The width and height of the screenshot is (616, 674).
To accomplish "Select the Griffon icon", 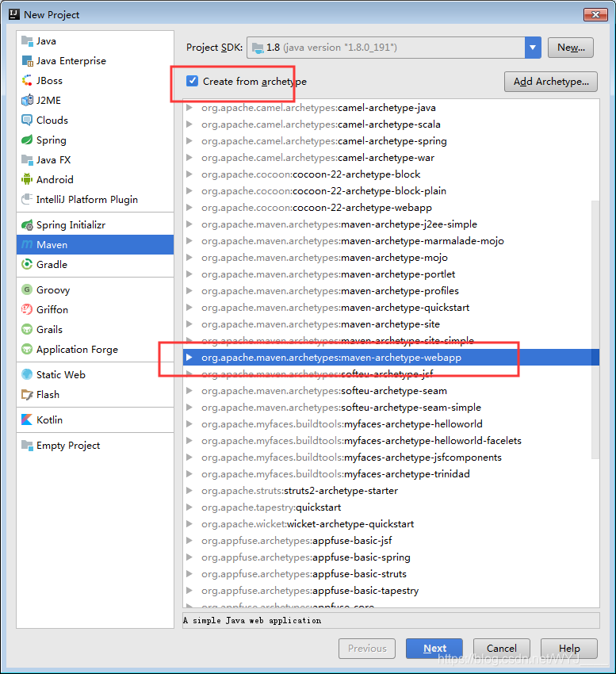I will (x=27, y=310).
